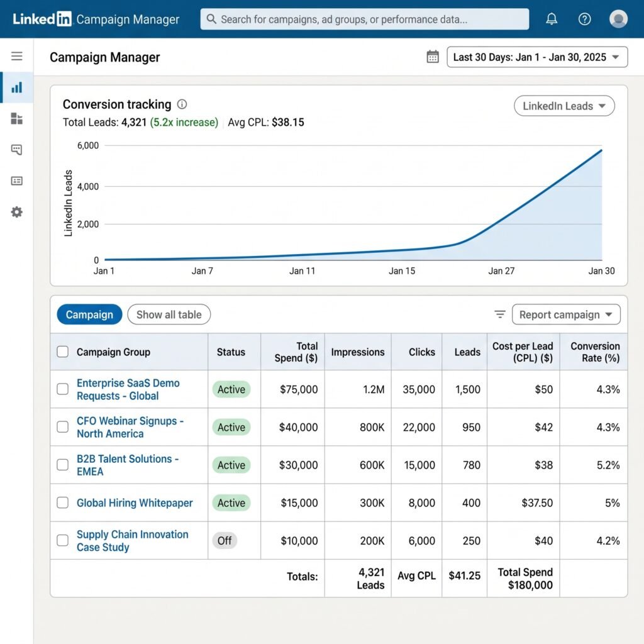Click the LinkedIn logo

[42, 19]
